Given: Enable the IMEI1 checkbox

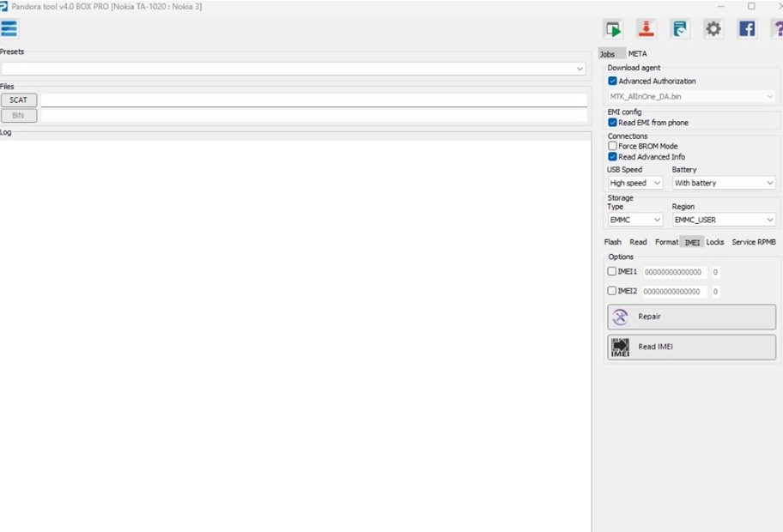Looking at the screenshot, I should tap(611, 271).
